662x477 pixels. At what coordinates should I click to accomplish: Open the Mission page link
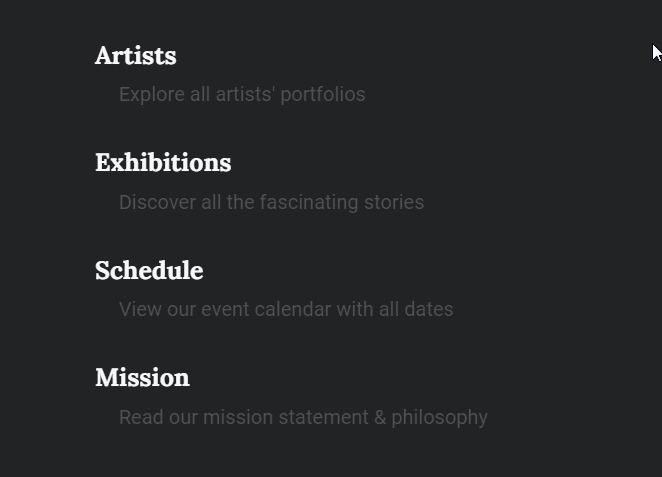[142, 378]
